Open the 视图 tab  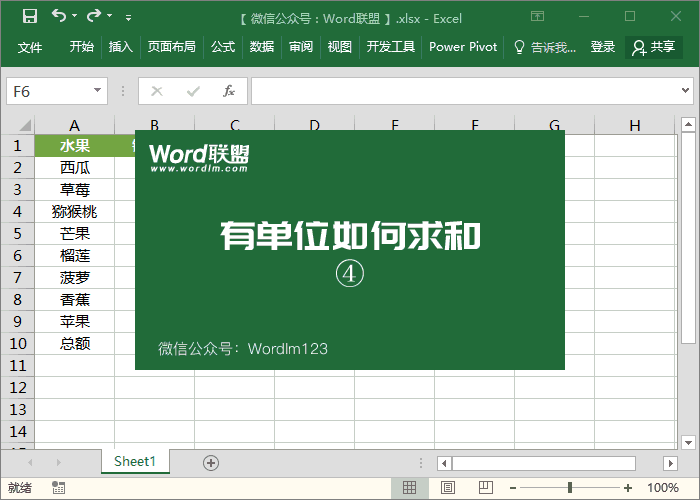click(x=339, y=47)
